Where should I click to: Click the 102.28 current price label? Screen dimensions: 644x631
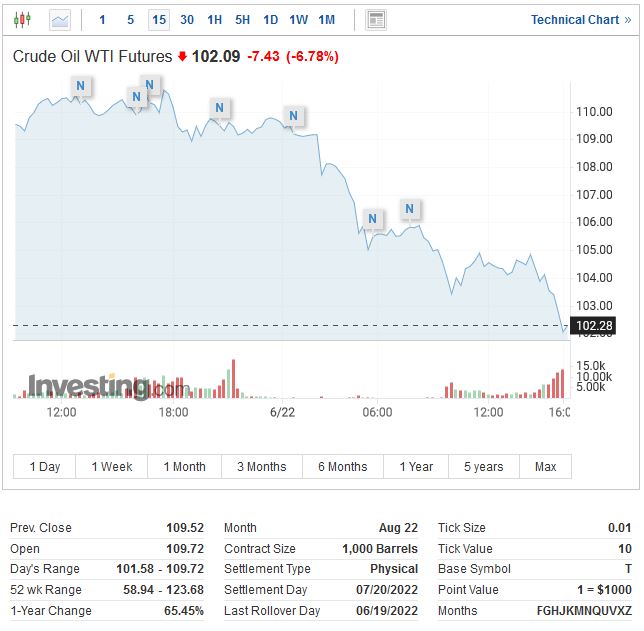pyautogui.click(x=594, y=325)
